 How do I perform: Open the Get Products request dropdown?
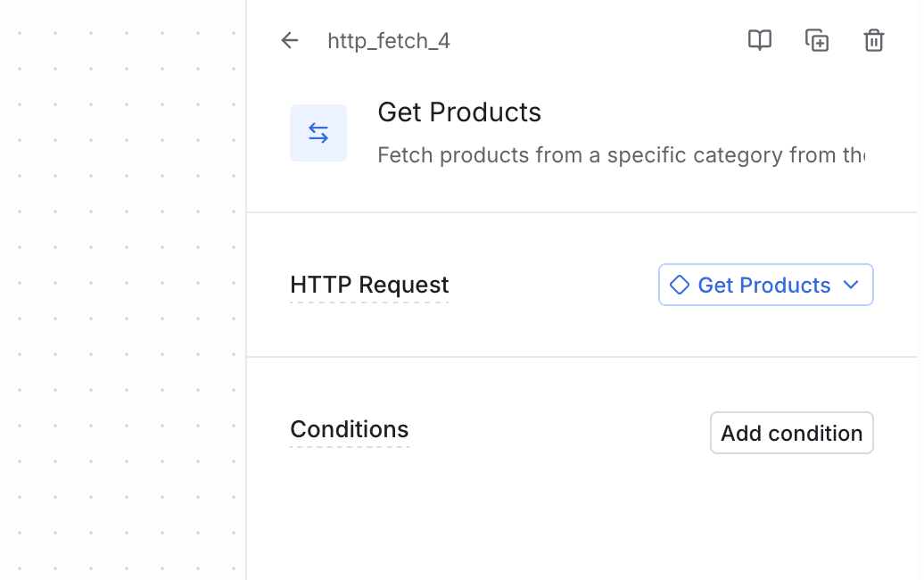765,285
